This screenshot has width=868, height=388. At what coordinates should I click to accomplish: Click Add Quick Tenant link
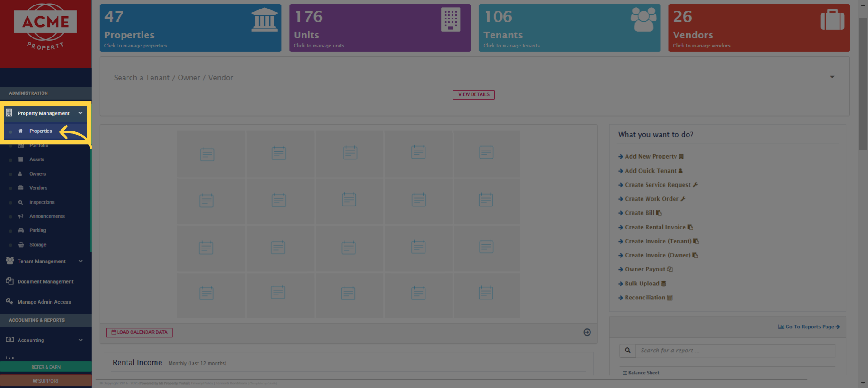(x=650, y=171)
